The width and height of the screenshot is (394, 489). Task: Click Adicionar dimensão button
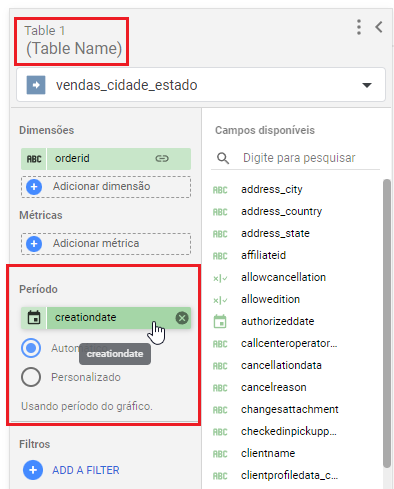tap(106, 187)
